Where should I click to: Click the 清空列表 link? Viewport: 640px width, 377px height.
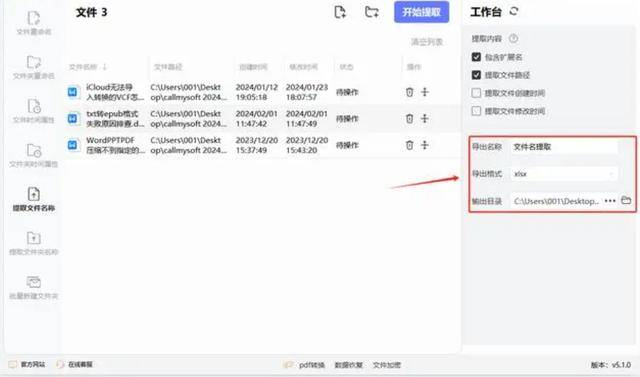click(427, 42)
